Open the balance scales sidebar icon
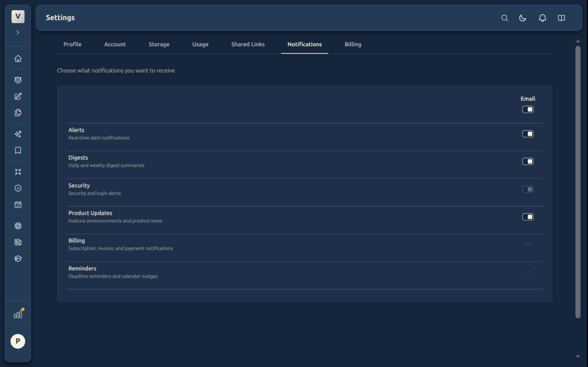588x367 pixels. pyautogui.click(x=18, y=80)
